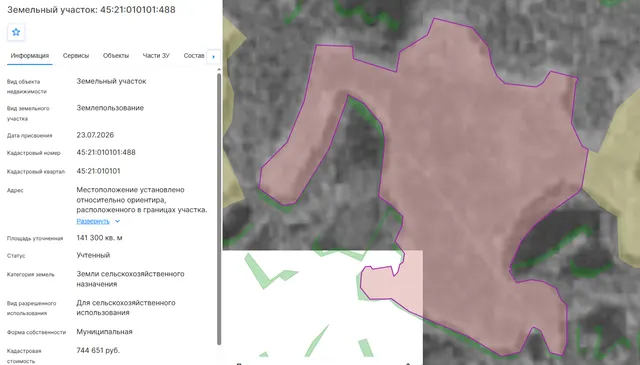Click the ownership value Муниципальная
This screenshot has height=365, width=640.
point(104,332)
